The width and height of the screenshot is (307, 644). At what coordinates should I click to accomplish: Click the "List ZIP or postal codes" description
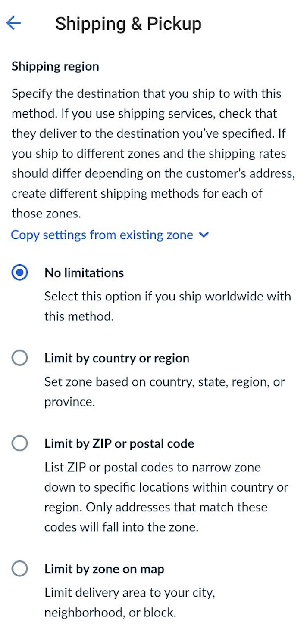tap(152, 467)
